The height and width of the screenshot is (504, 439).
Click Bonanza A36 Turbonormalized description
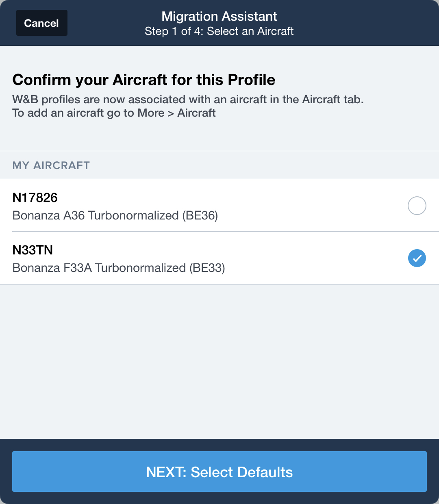[96, 215]
